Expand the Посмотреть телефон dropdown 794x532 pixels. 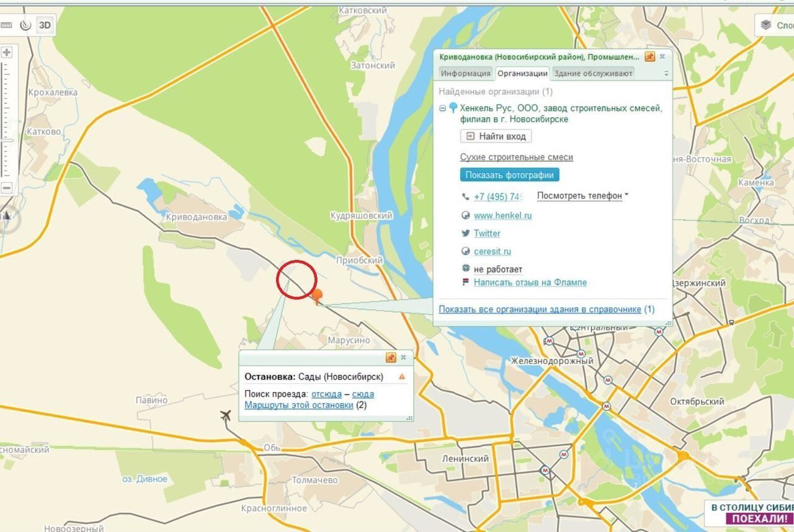point(582,196)
